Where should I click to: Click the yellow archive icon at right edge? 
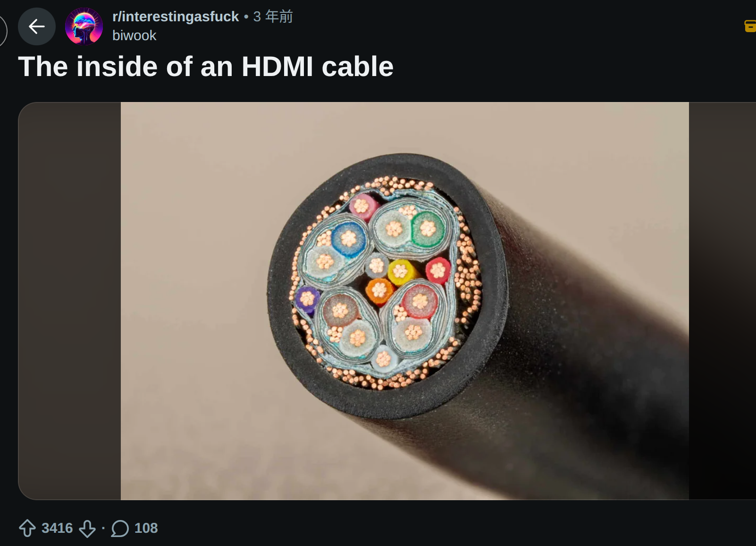[x=750, y=26]
